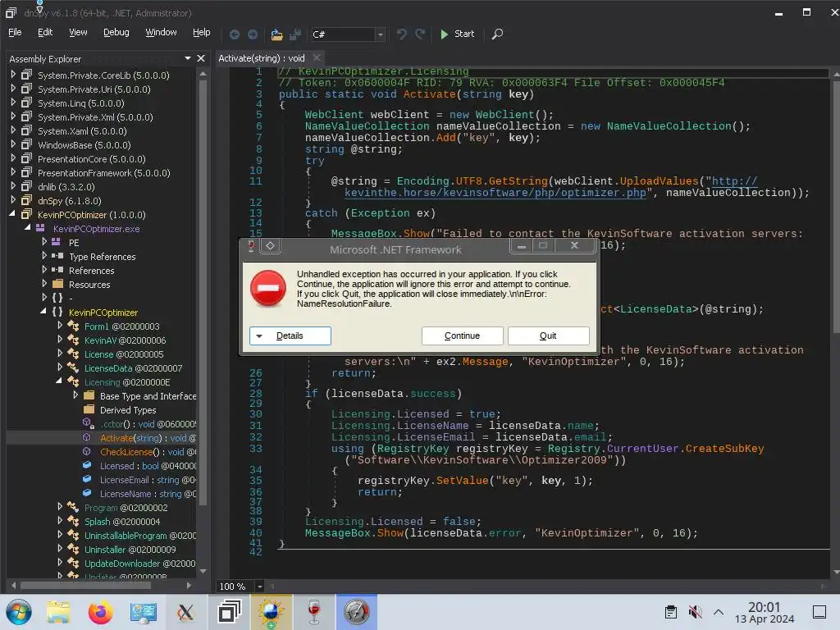Open the Assembly Explorer panel options arrow
This screenshot has width=840, height=630.
click(188, 58)
